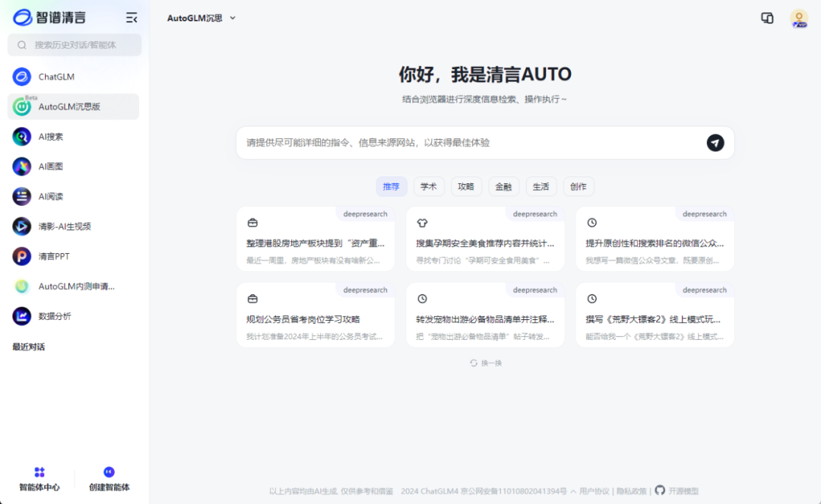Switch to the 攻略 tab
The width and height of the screenshot is (821, 504).
pyautogui.click(x=466, y=186)
